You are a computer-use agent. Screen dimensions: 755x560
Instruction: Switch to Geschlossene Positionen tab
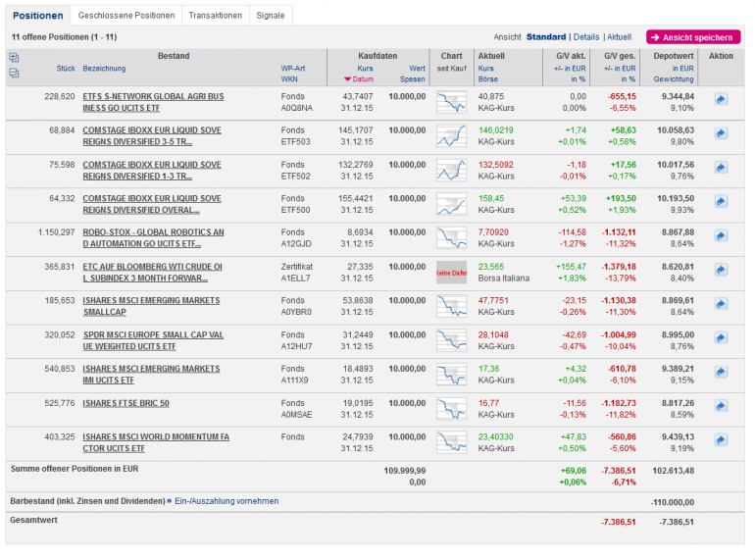126,16
